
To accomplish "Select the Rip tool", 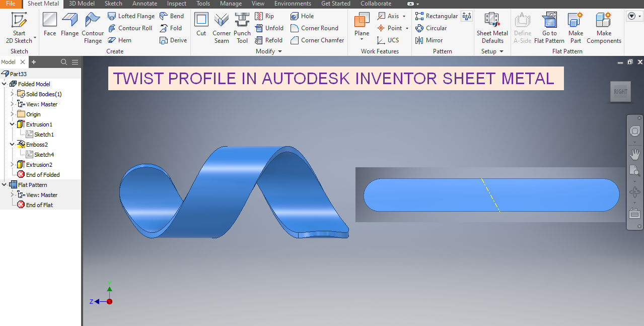I will coord(264,16).
